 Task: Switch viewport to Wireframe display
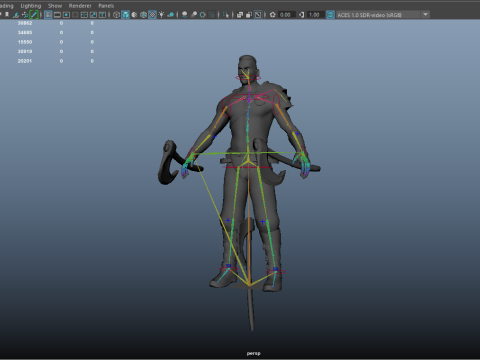116,15
